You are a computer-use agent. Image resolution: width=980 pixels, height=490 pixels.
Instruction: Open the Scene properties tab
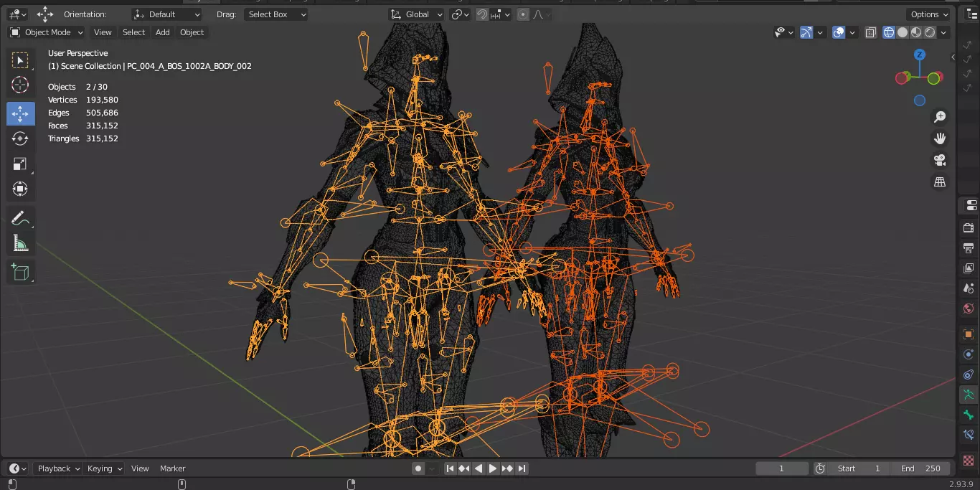969,288
